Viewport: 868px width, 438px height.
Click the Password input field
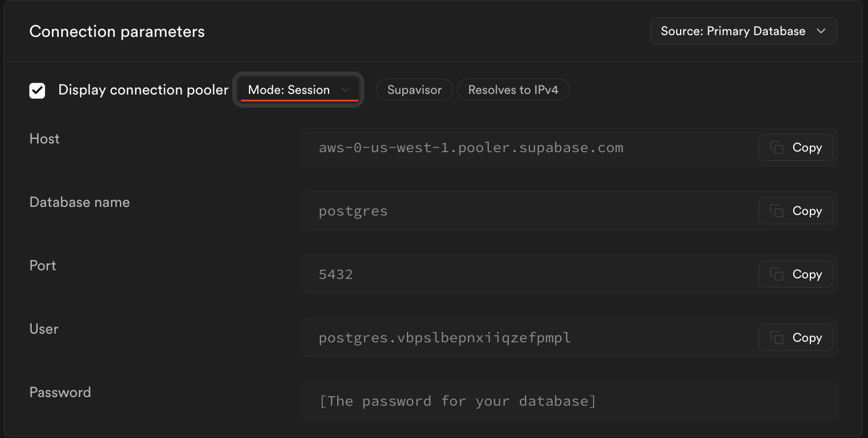[519, 401]
